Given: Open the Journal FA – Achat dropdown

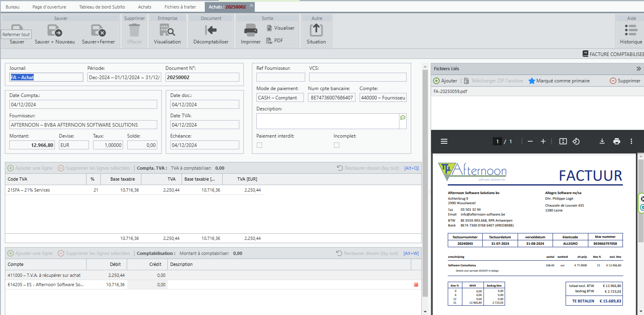Looking at the screenshot, I should click(x=46, y=77).
